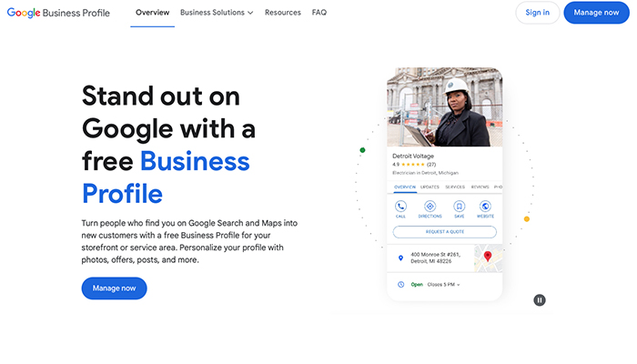
Task: Click the blue Business Profile headline text
Action: tap(166, 177)
